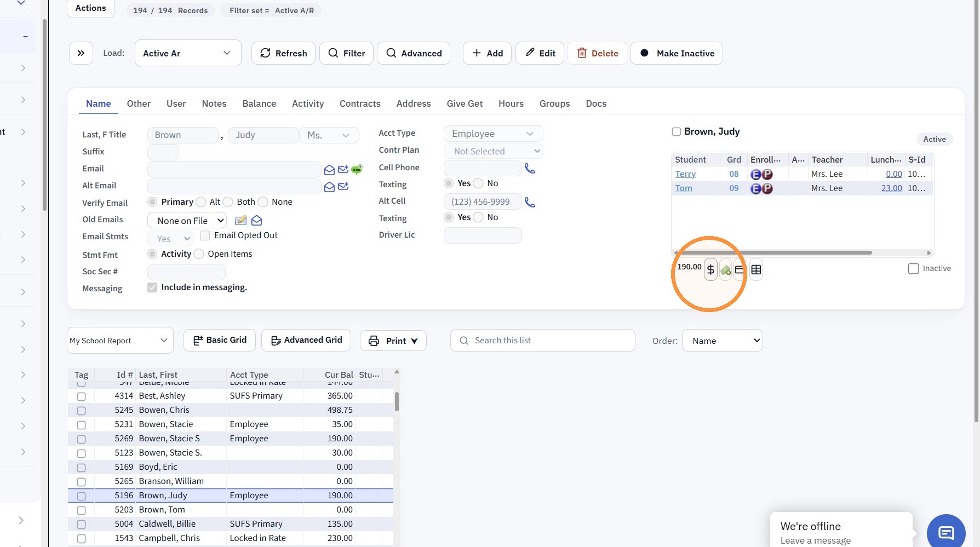Open the Contr Plan dropdown

pyautogui.click(x=493, y=151)
